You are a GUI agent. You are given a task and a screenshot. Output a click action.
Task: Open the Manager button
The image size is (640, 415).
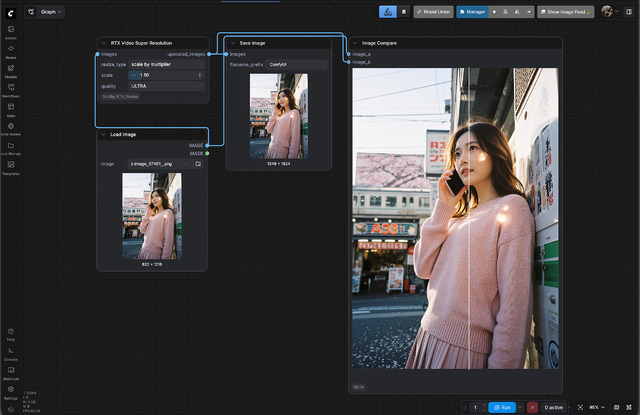(472, 12)
